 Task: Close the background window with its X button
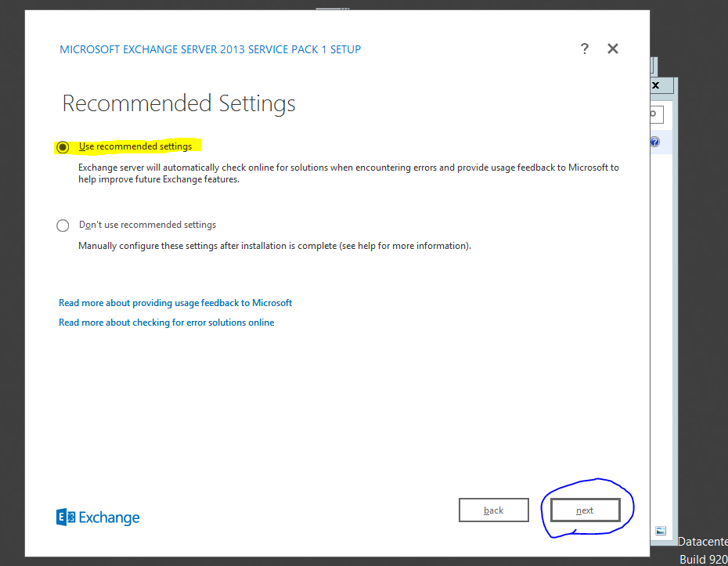(655, 85)
